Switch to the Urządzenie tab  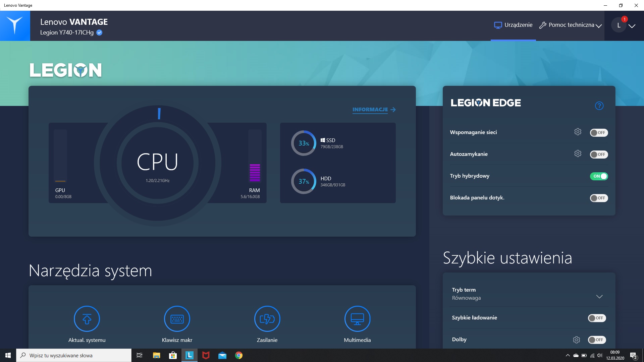513,25
